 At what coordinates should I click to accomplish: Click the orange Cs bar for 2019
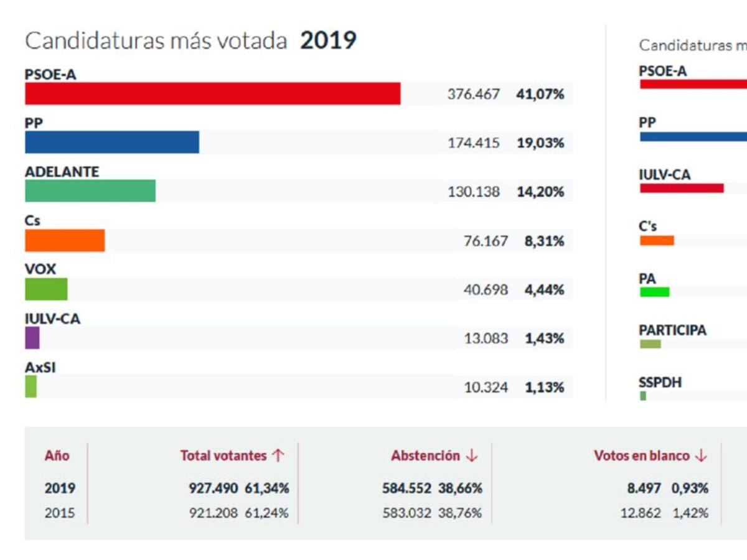point(65,240)
